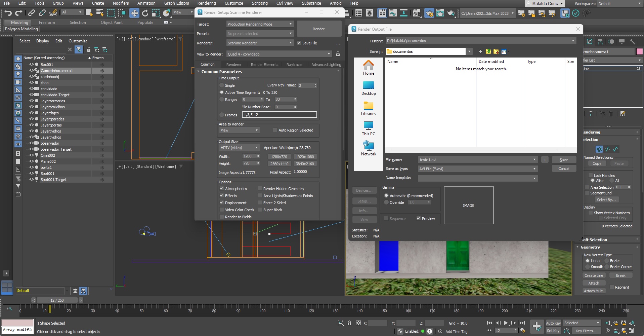Screen dimensions: 644x336
Task: Uncheck the Atmospherics option
Action: (222, 189)
